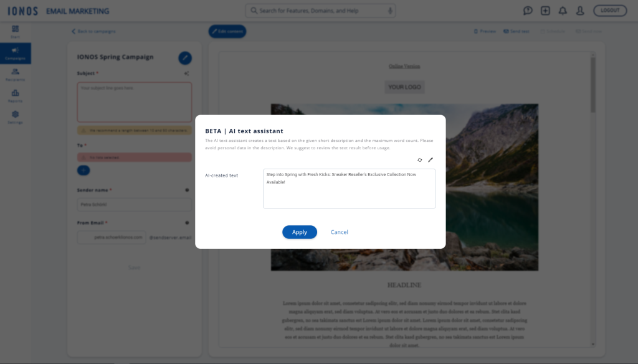Open the Start dashboard from the sidebar
This screenshot has width=638, height=364.
click(16, 30)
